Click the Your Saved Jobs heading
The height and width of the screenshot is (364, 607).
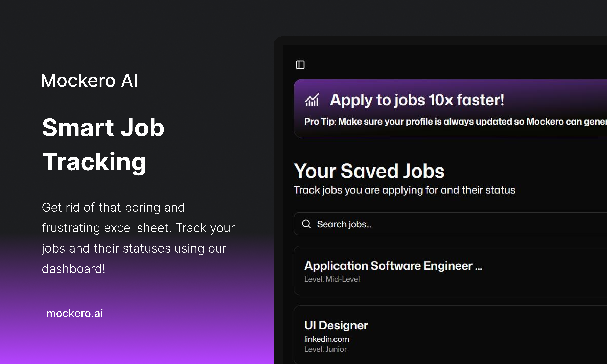pyautogui.click(x=369, y=171)
